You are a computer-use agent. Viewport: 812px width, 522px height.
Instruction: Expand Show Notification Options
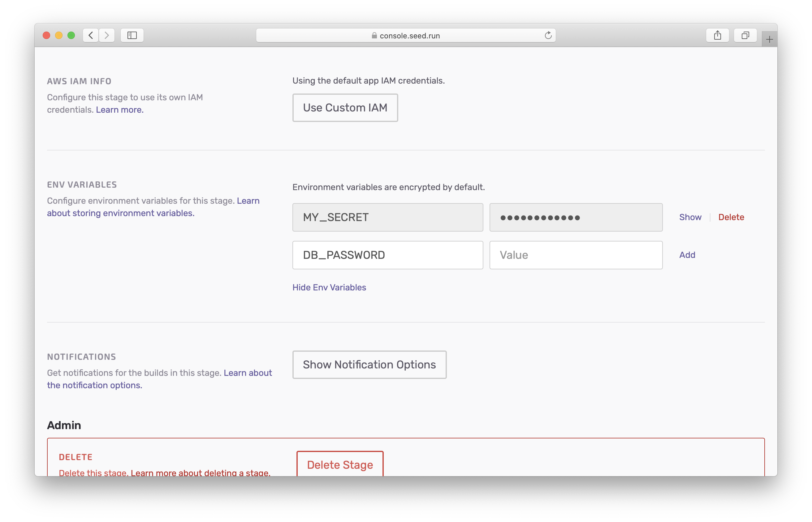click(x=369, y=365)
